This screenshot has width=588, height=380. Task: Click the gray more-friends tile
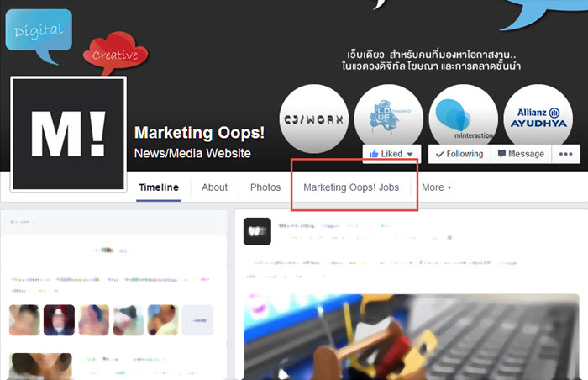pyautogui.click(x=197, y=320)
